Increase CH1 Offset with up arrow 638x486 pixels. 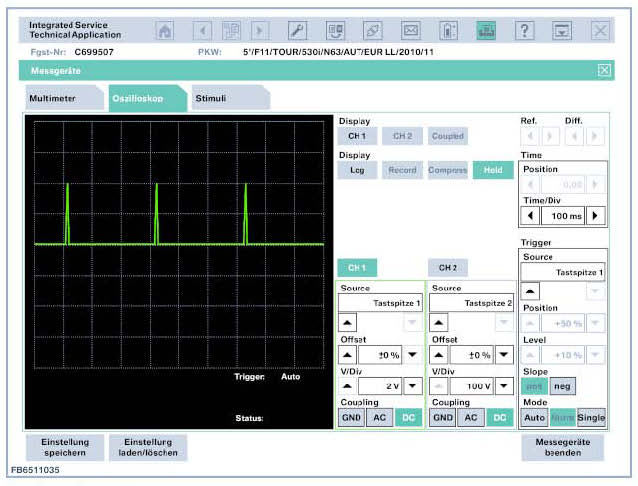pos(347,355)
